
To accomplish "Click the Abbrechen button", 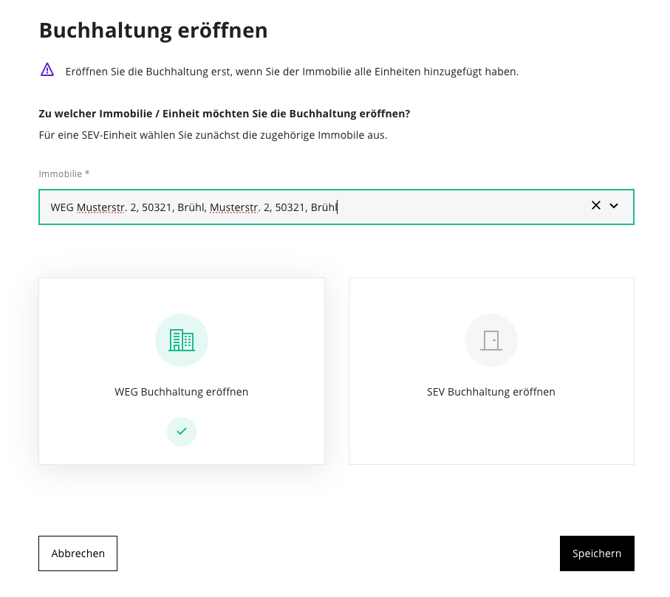I will (78, 553).
